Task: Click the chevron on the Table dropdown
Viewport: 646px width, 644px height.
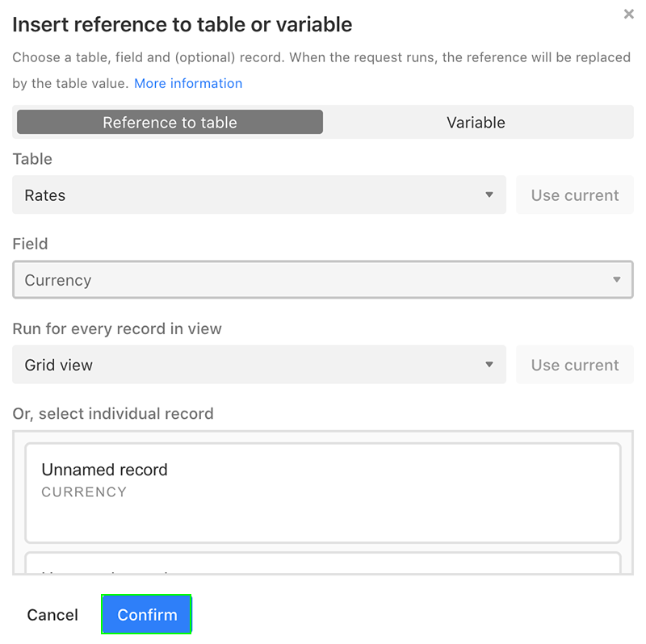Action: point(489,194)
